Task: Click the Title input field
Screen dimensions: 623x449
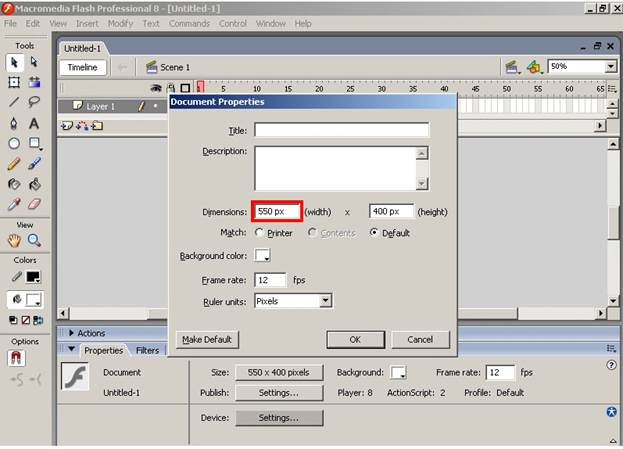Action: 341,130
